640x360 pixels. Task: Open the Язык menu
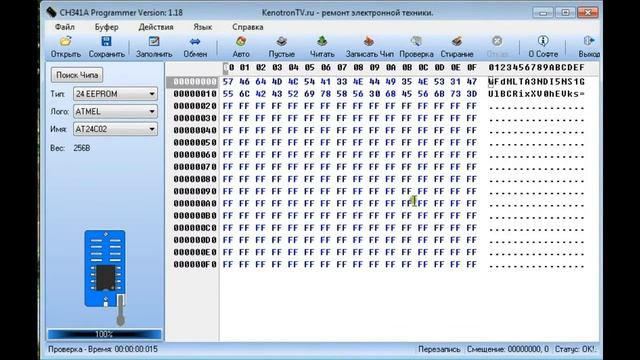tap(202, 27)
